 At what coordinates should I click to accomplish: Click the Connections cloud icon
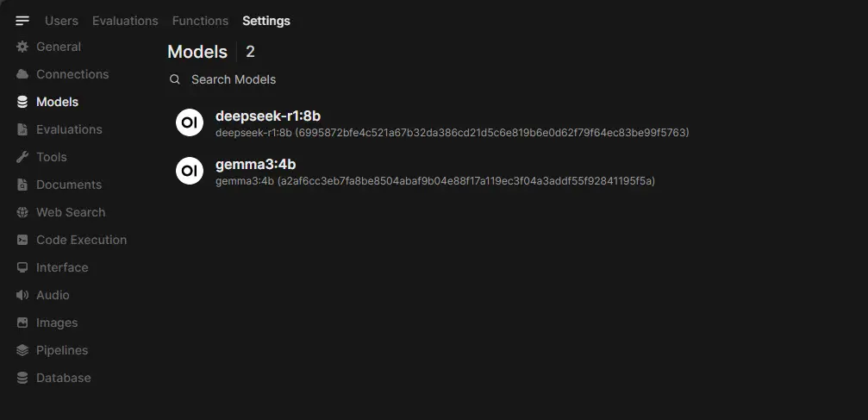click(22, 74)
